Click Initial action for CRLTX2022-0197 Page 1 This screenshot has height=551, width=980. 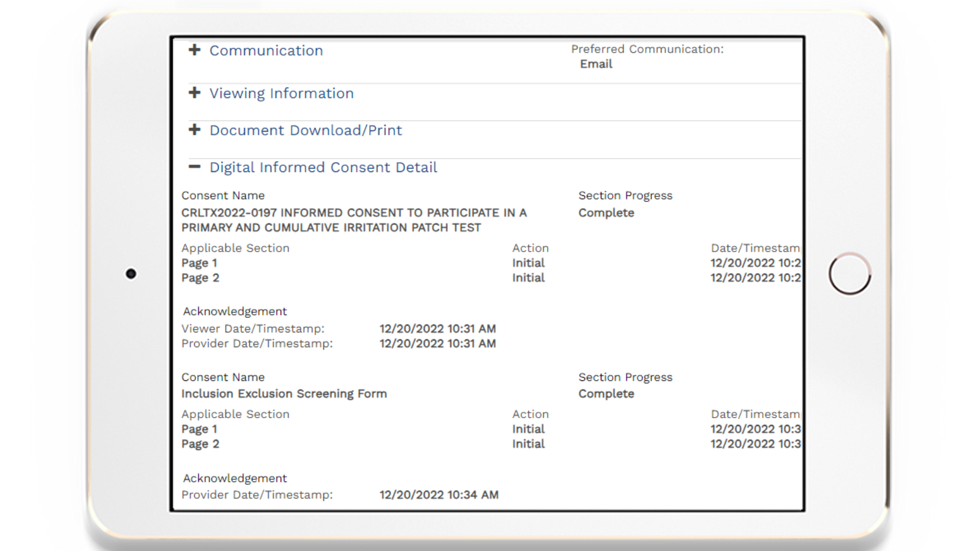pos(528,263)
